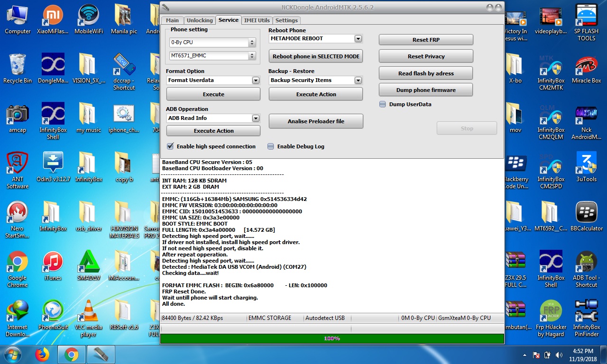Open the usb_driver folder

coord(89,217)
